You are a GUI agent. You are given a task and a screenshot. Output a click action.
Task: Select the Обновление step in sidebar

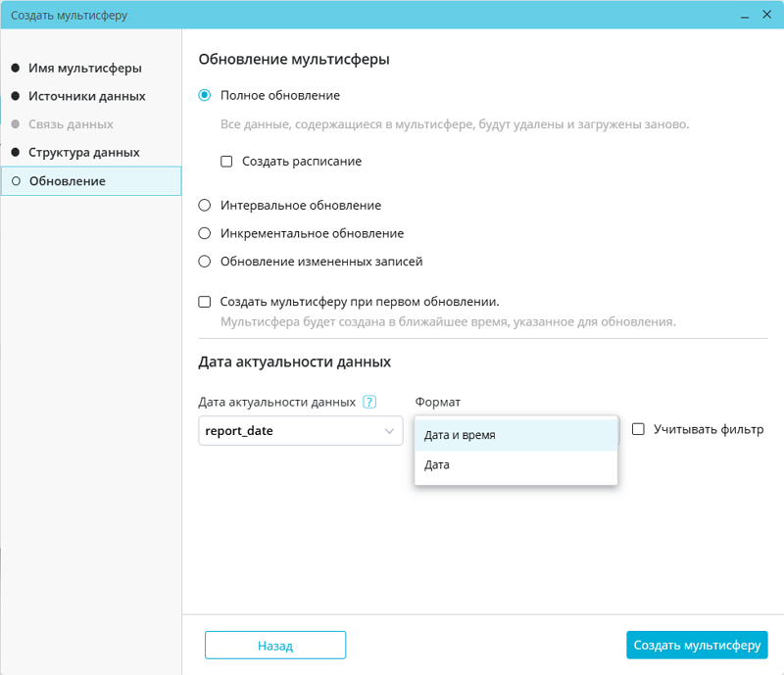click(68, 181)
